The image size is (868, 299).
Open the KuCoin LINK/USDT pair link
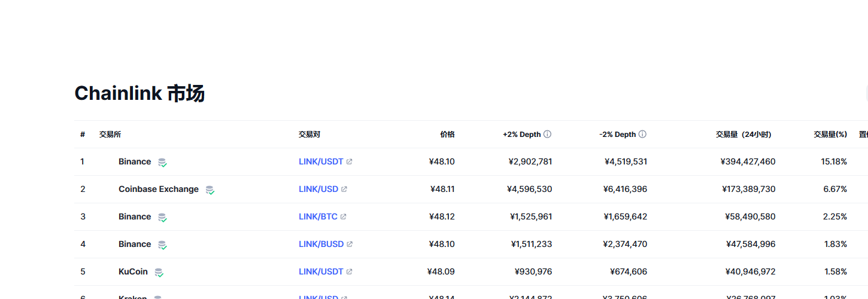tap(321, 271)
